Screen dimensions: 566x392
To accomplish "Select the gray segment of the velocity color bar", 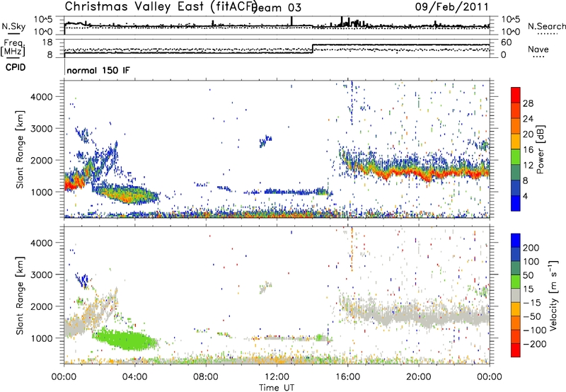I will [516, 295].
